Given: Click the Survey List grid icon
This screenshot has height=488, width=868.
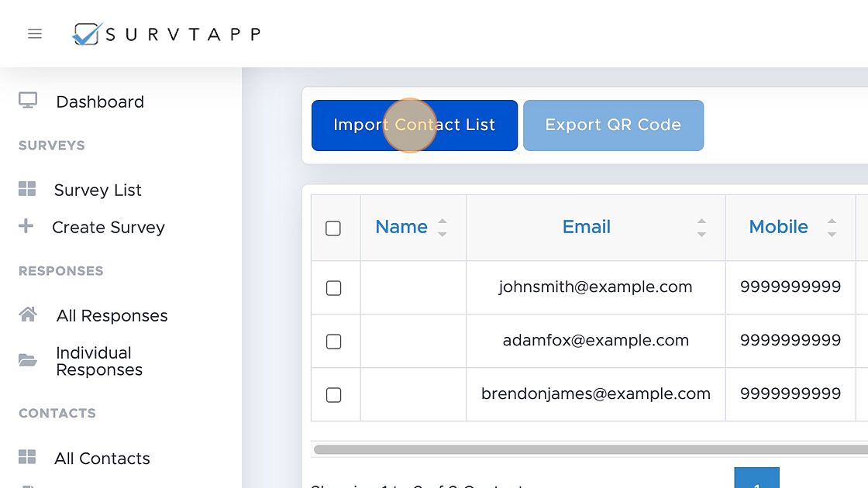Looking at the screenshot, I should pos(27,189).
